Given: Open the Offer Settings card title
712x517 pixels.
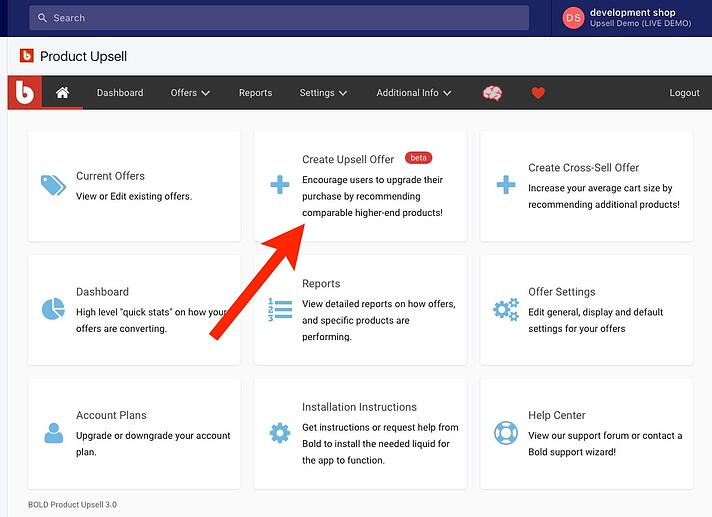Looking at the screenshot, I should tap(562, 292).
